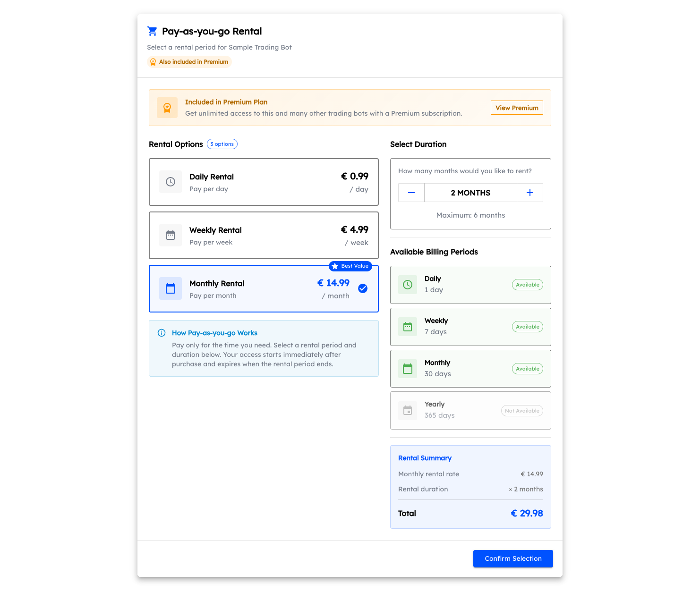Viewport: 700px width, 591px height.
Task: Select the Also included in Premium badge
Action: (x=189, y=61)
